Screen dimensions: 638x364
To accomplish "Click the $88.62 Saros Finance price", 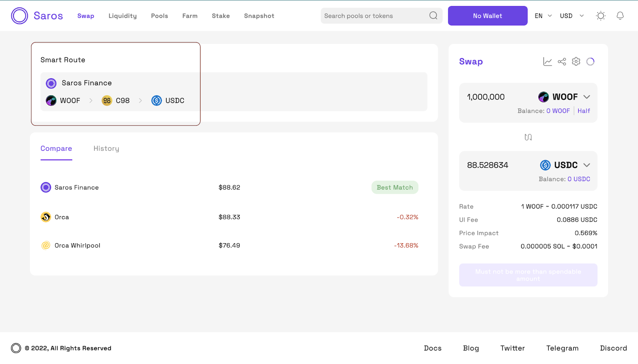I will (229, 187).
